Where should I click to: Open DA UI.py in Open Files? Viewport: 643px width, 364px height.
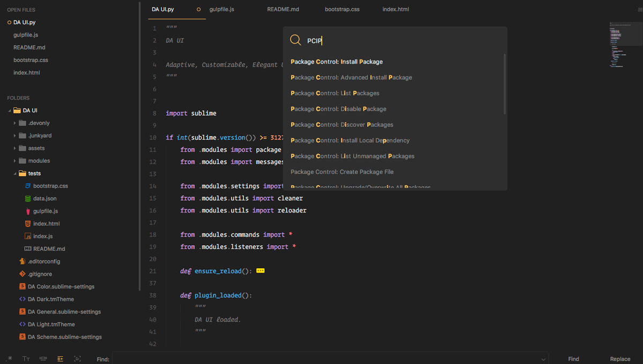point(25,22)
